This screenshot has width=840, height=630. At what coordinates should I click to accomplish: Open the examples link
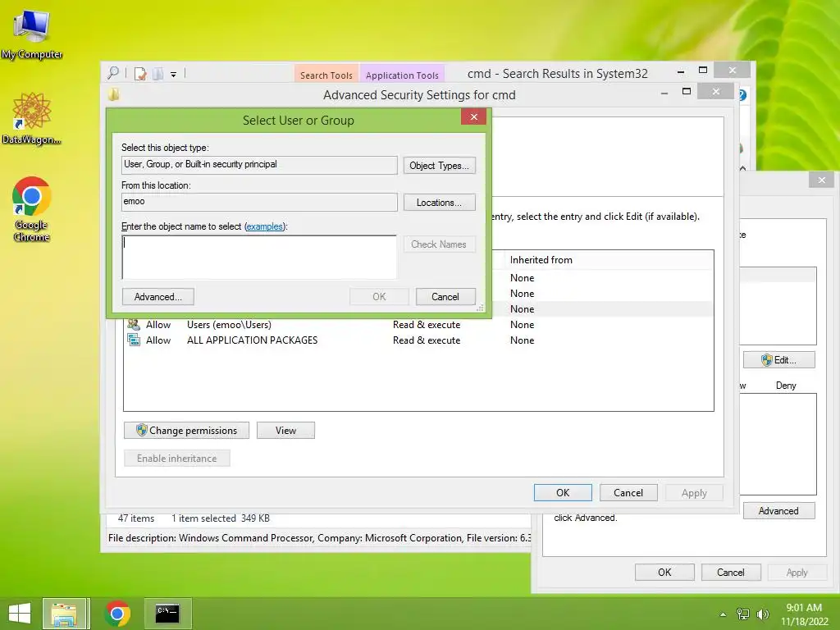[264, 226]
